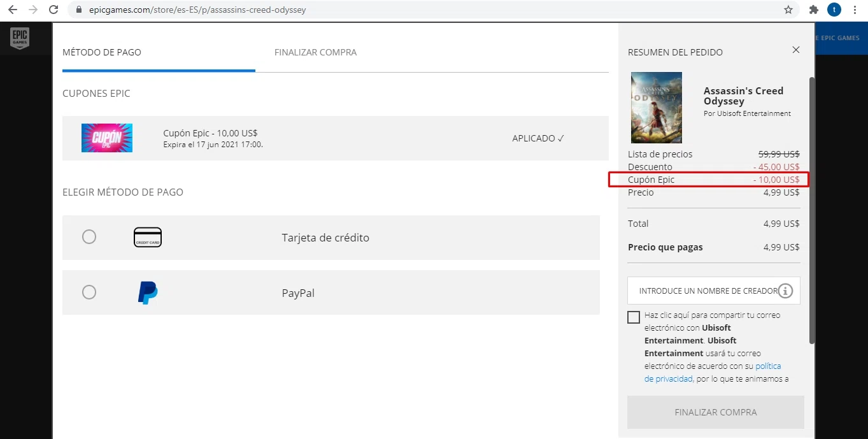868x439 pixels.
Task: Click the creator name info icon
Action: [x=786, y=291]
